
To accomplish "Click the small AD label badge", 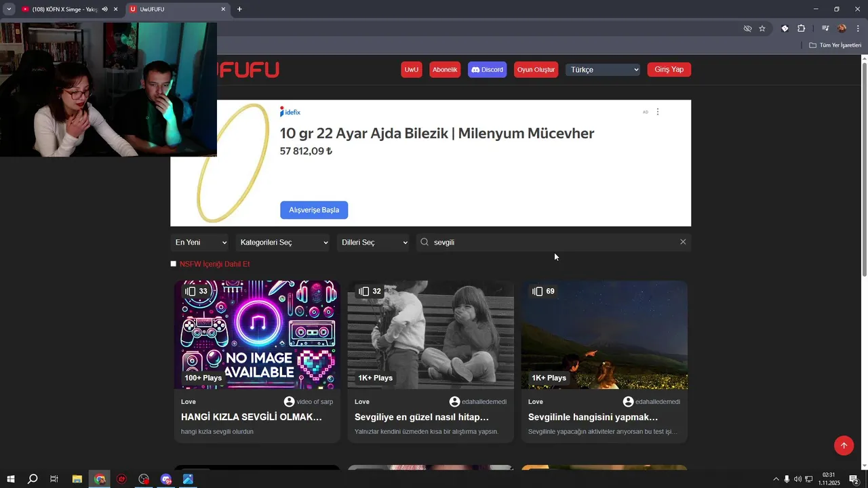I will click(x=646, y=112).
